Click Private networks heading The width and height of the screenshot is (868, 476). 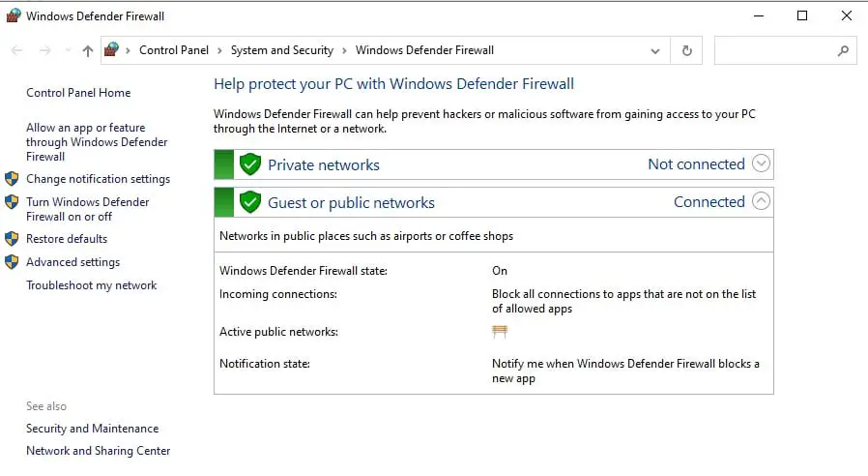pyautogui.click(x=324, y=164)
